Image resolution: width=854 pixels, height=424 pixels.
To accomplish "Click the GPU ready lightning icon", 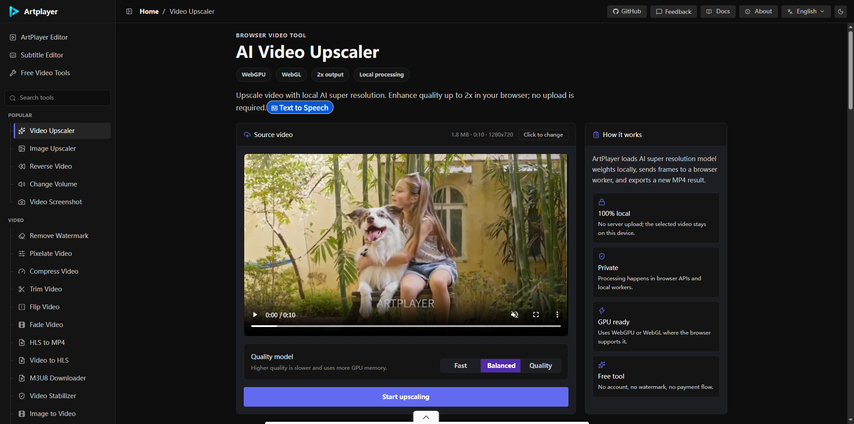I will point(602,311).
